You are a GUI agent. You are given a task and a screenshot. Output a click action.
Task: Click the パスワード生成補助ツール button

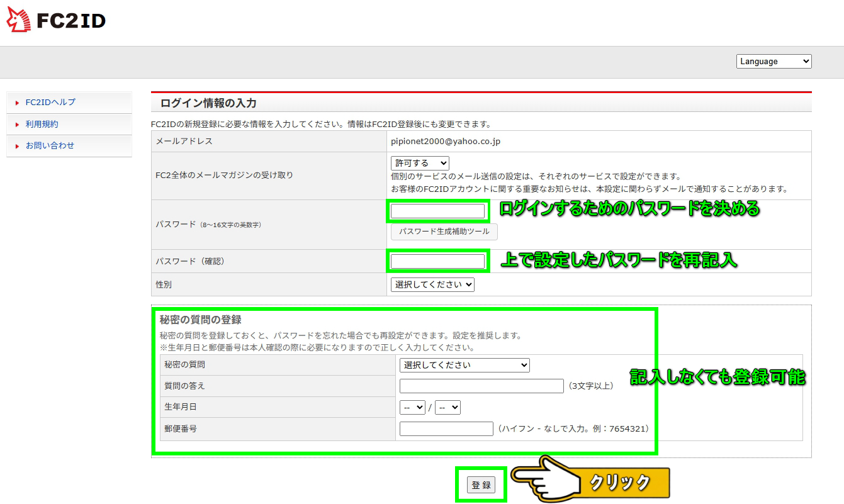point(444,232)
